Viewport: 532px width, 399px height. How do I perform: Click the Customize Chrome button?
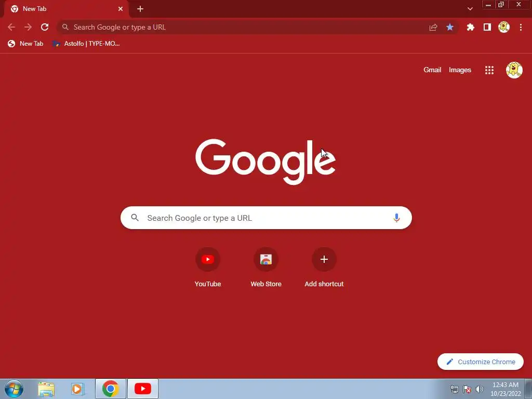click(481, 362)
